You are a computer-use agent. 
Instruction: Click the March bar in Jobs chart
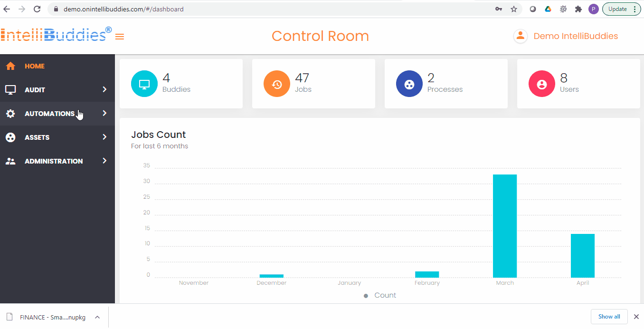pos(505,223)
